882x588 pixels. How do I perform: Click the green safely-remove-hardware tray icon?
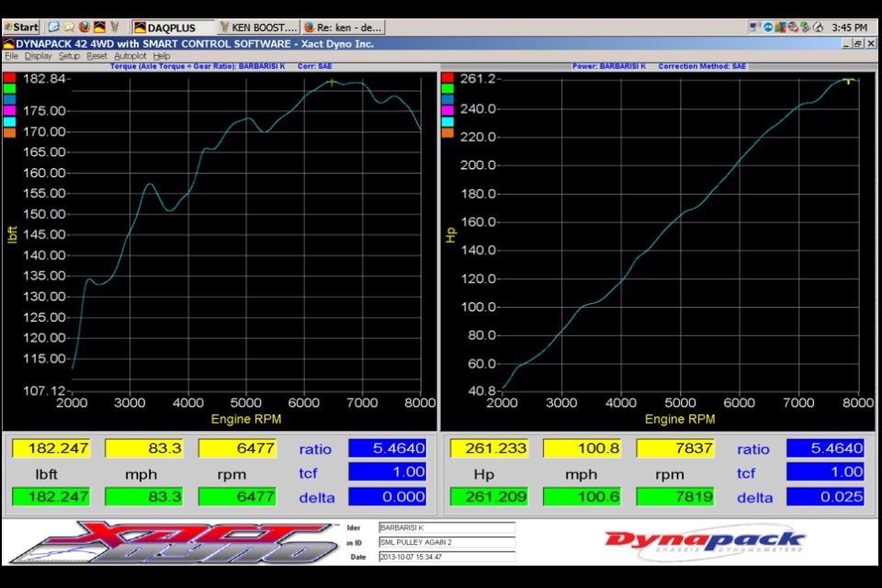806,27
